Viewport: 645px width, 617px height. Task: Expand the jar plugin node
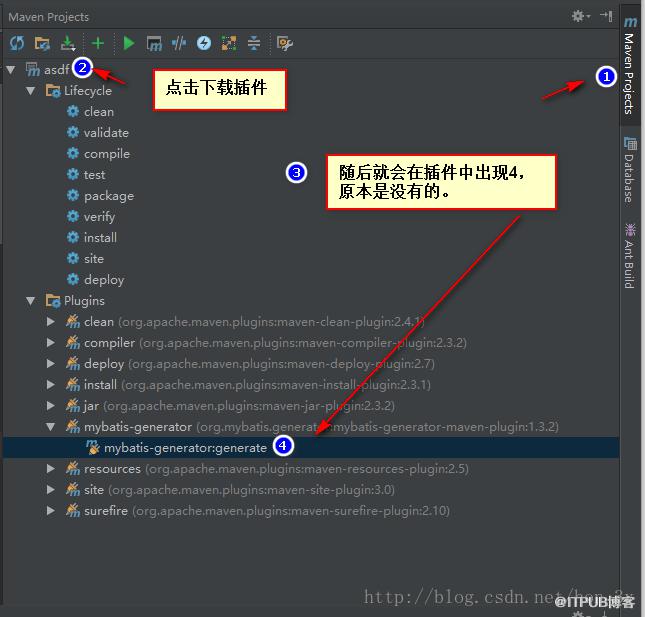(x=51, y=406)
